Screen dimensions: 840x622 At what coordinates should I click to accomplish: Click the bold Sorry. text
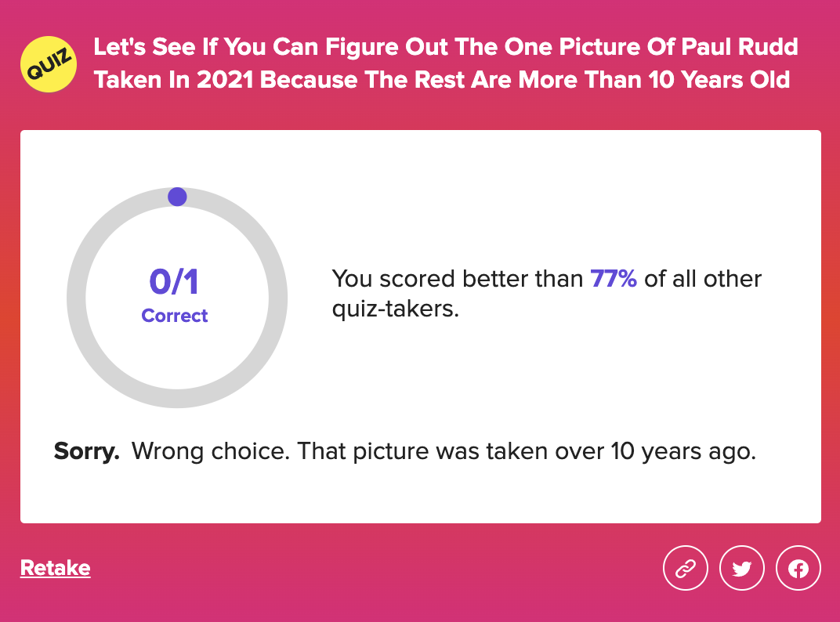(x=87, y=451)
